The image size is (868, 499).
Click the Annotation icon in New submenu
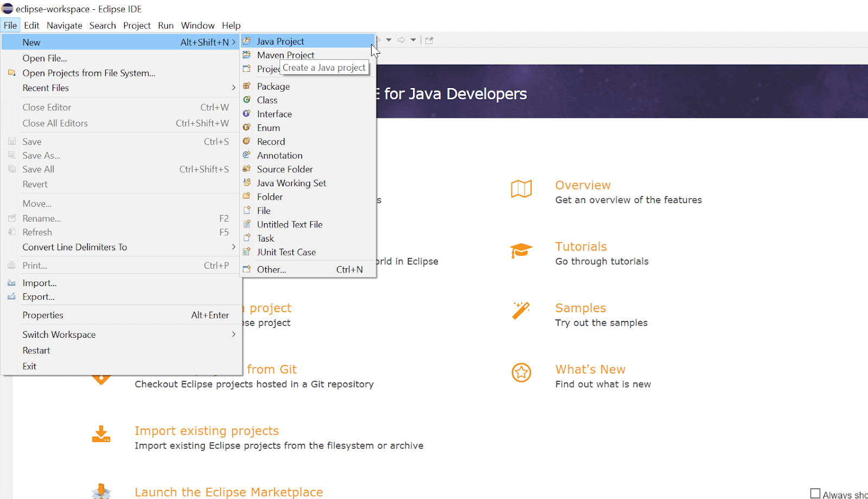pos(247,155)
